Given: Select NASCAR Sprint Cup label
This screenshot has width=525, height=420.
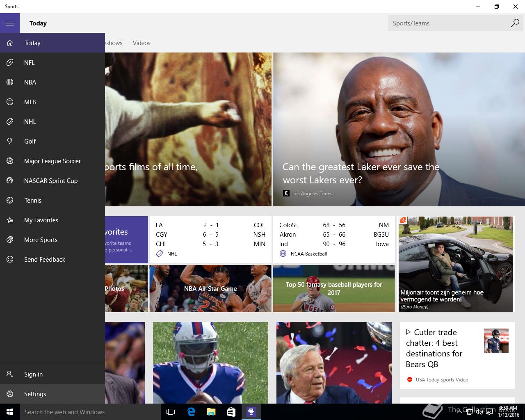Looking at the screenshot, I should pos(51,180).
